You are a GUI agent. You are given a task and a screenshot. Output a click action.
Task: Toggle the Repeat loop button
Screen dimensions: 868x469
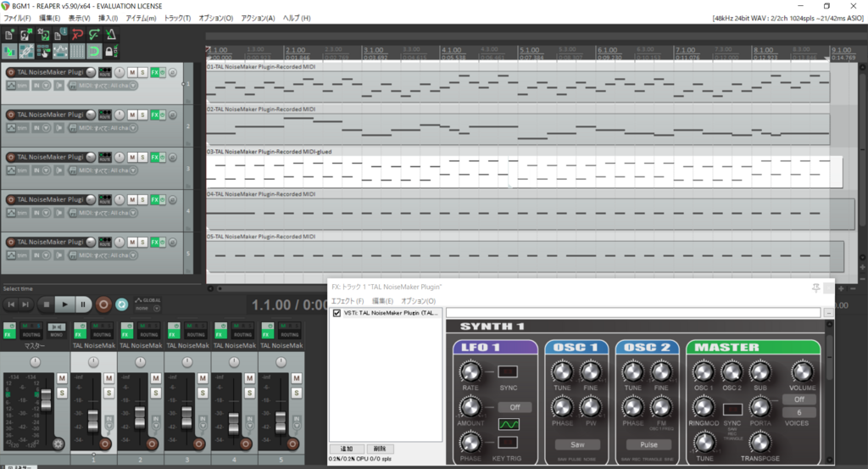coord(122,304)
